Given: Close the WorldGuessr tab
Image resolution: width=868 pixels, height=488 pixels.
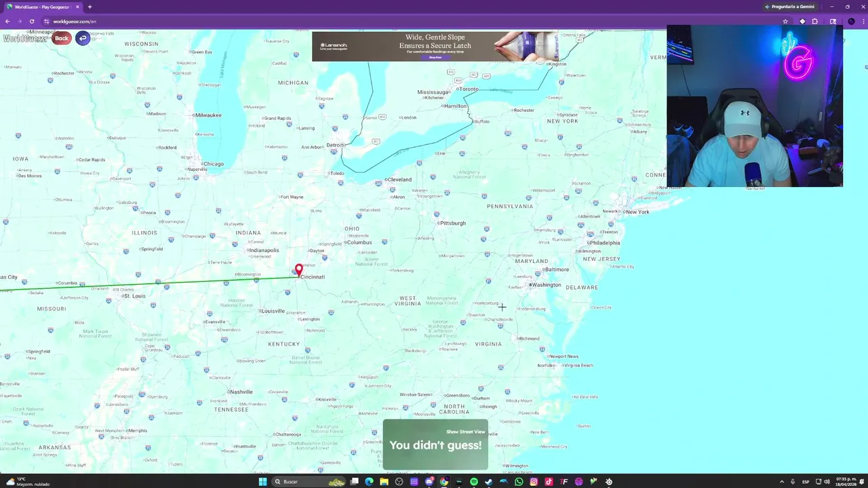Looking at the screenshot, I should [x=77, y=7].
